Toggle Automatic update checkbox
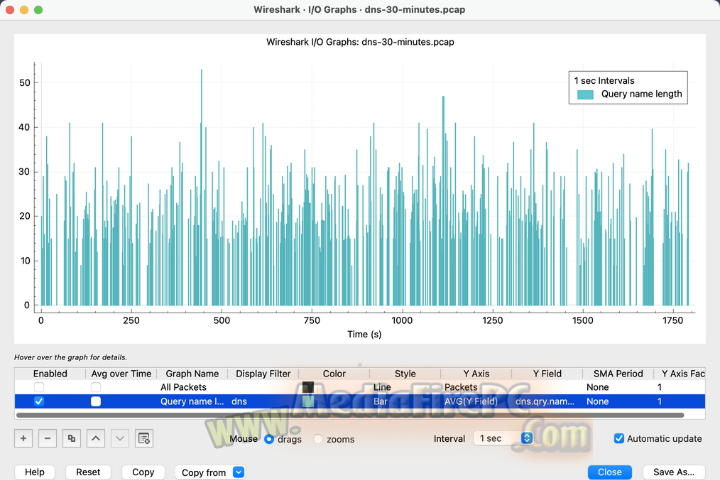 pos(619,439)
